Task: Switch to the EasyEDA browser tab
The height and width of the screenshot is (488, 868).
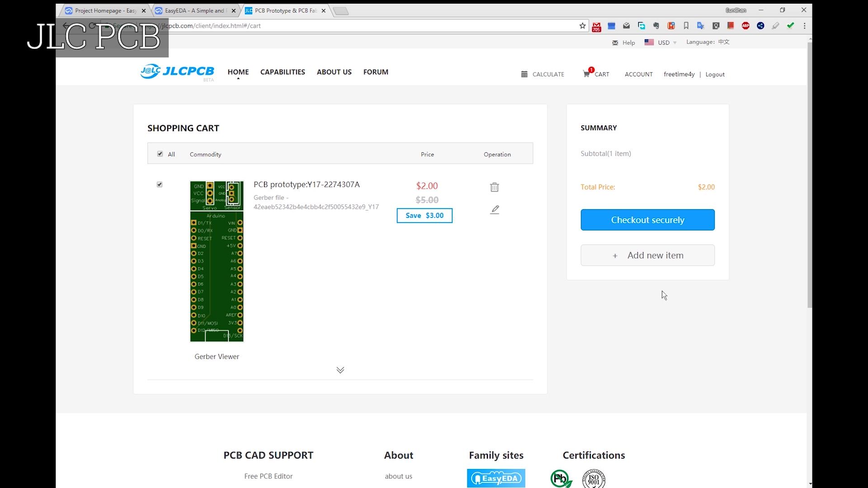Action: 194,10
